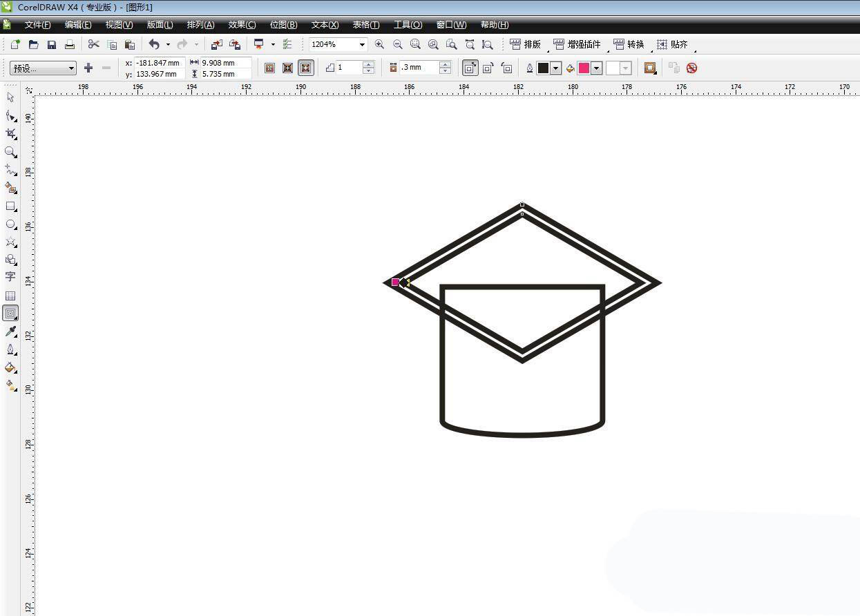Click the Zoom in magnifier icon
Viewport: 860px width, 616px height.
point(379,44)
